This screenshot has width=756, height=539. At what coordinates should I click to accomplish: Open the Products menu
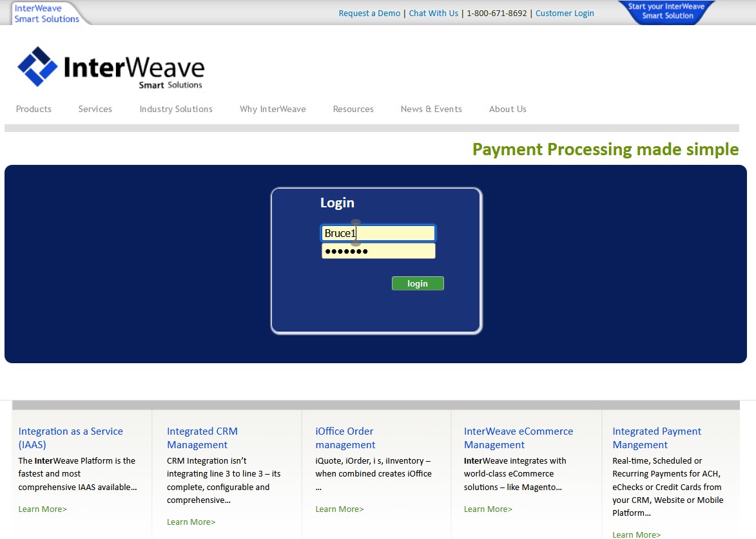pos(33,109)
